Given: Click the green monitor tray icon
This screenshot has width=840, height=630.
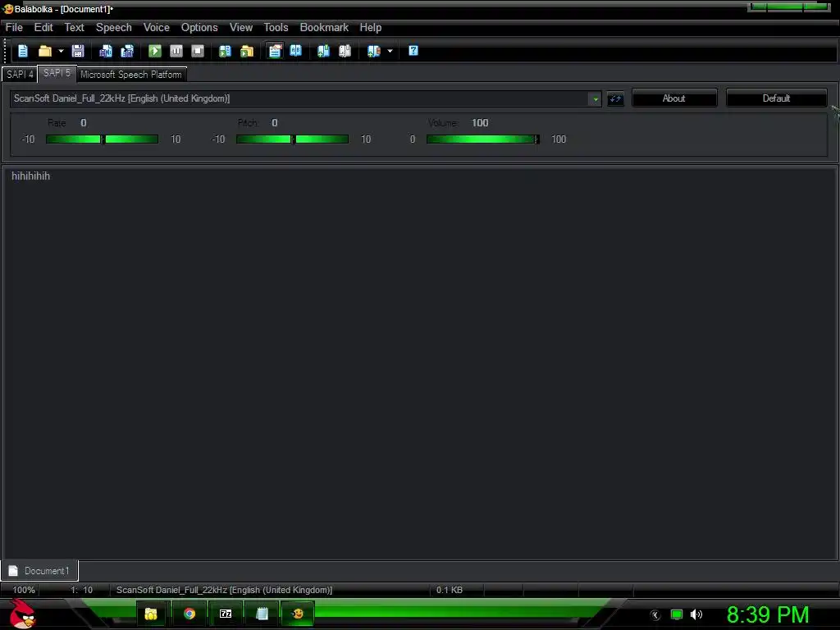Looking at the screenshot, I should pyautogui.click(x=677, y=615).
